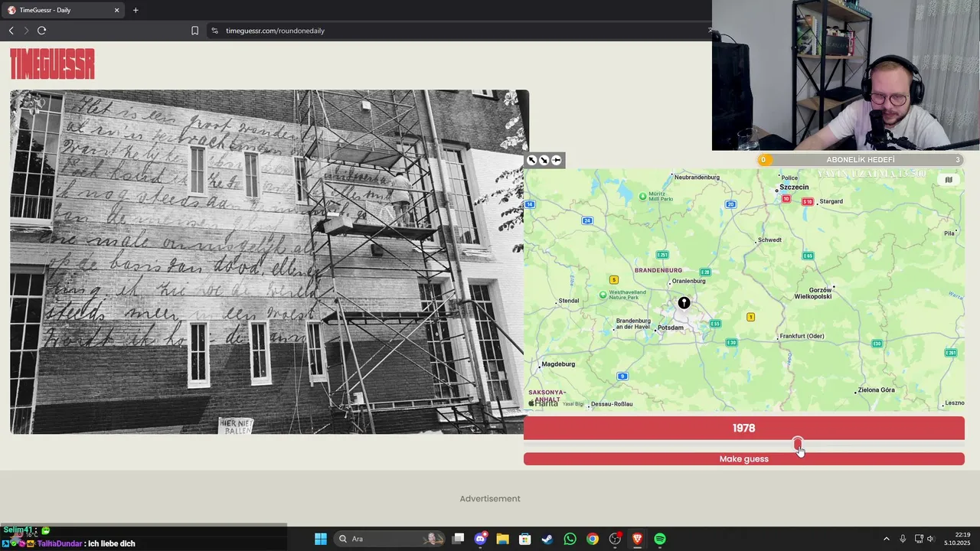Click Brandenburg an der Havel label
This screenshot has height=551, width=980.
[633, 324]
